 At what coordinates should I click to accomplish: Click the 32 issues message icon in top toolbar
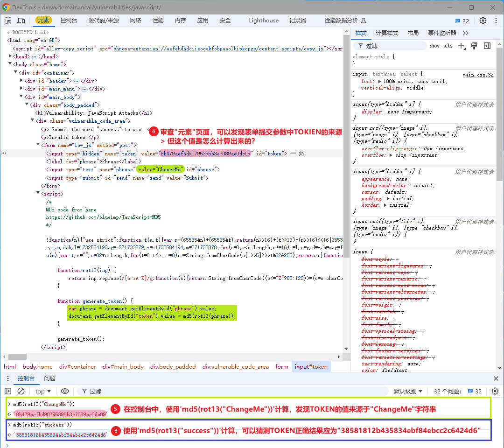tap(462, 21)
